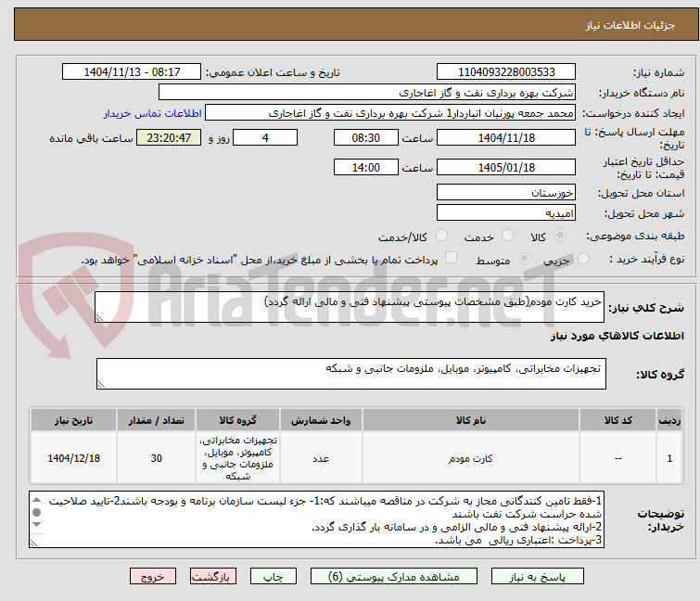Image resolution: width=700 pixels, height=601 pixels.
Task: Click the 14:00 validity time field
Action: (365, 168)
